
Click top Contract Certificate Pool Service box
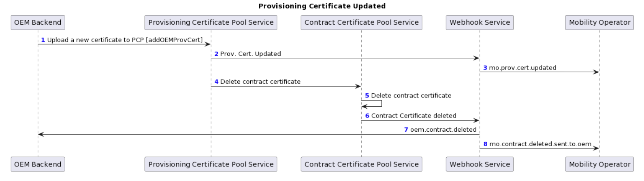(x=361, y=23)
